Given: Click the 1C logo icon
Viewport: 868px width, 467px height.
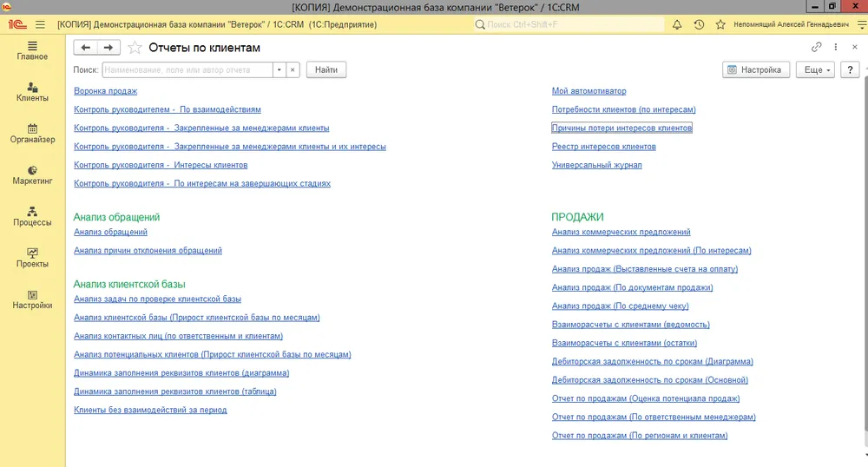Looking at the screenshot, I should (x=17, y=24).
